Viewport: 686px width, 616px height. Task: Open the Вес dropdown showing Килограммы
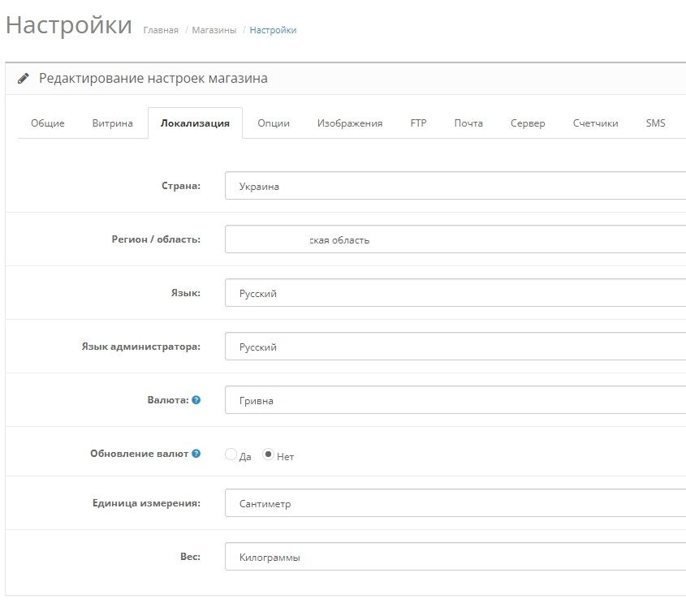click(455, 557)
